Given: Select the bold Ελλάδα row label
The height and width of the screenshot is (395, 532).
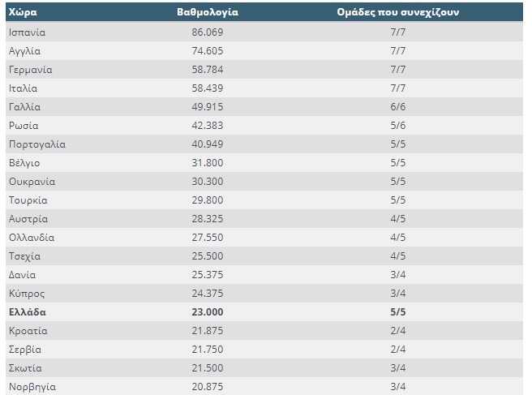Looking at the screenshot, I should [28, 312].
